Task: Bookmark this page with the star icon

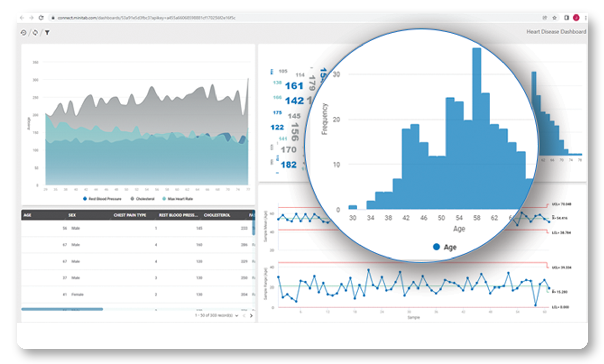Action: (554, 18)
